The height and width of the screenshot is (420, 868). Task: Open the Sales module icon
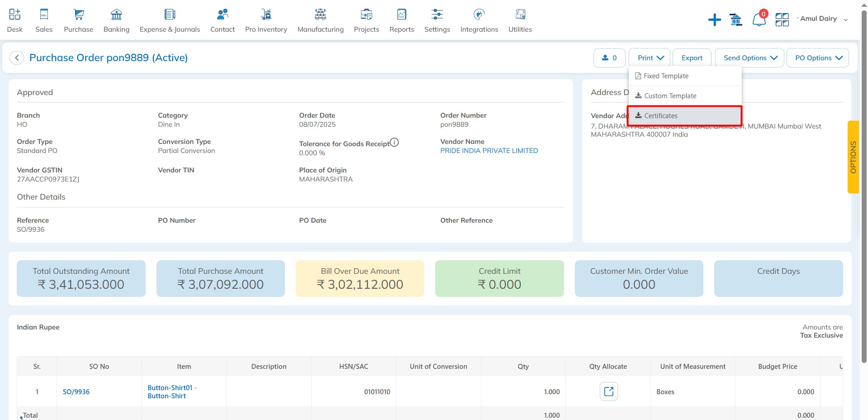44,14
